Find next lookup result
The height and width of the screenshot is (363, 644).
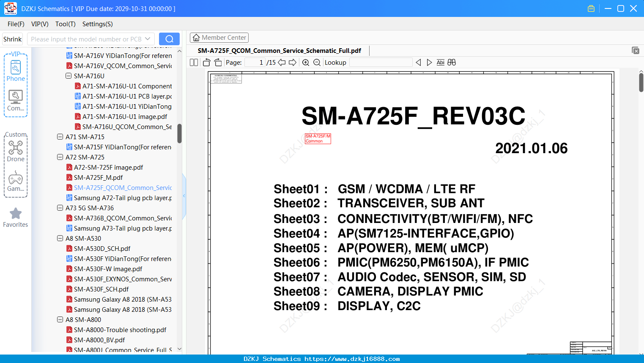[429, 63]
